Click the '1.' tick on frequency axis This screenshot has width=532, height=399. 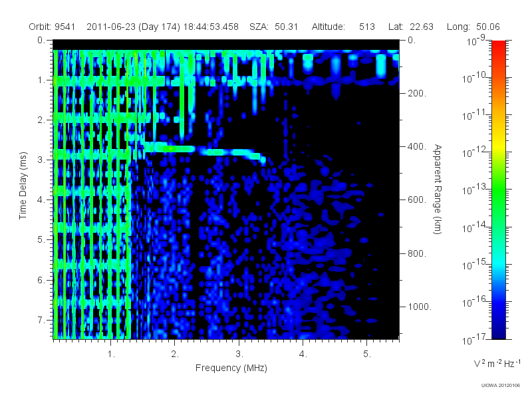111,354
